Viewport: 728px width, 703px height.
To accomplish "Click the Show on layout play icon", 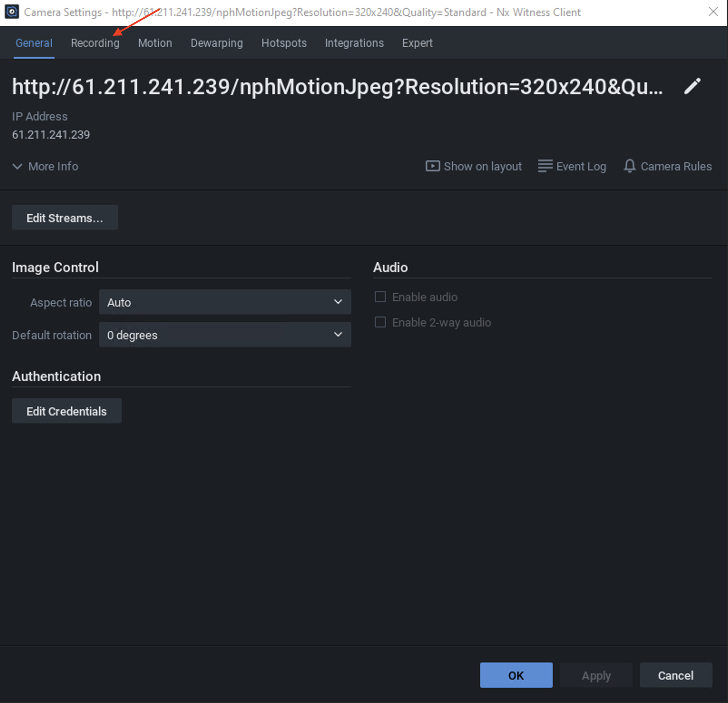I will tap(433, 166).
